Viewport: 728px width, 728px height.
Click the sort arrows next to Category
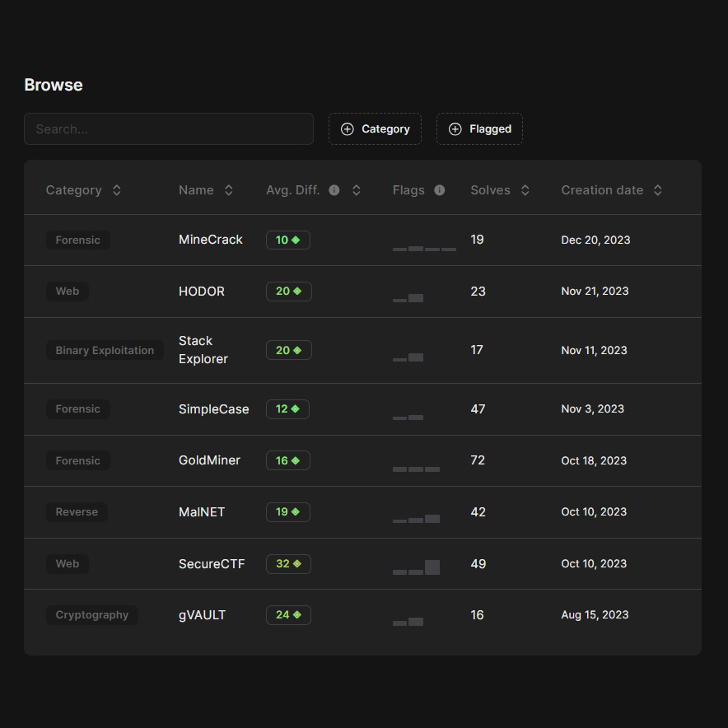117,190
